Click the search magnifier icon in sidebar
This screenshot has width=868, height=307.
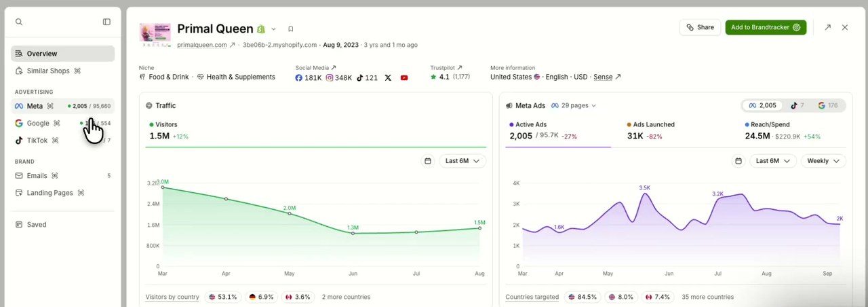pyautogui.click(x=19, y=22)
